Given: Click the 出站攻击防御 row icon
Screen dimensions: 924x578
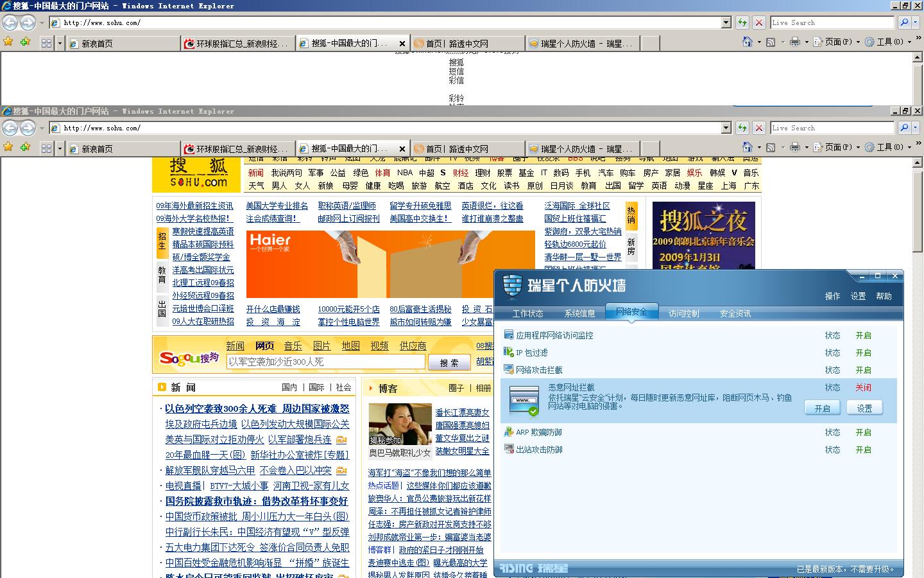Looking at the screenshot, I should point(509,449).
